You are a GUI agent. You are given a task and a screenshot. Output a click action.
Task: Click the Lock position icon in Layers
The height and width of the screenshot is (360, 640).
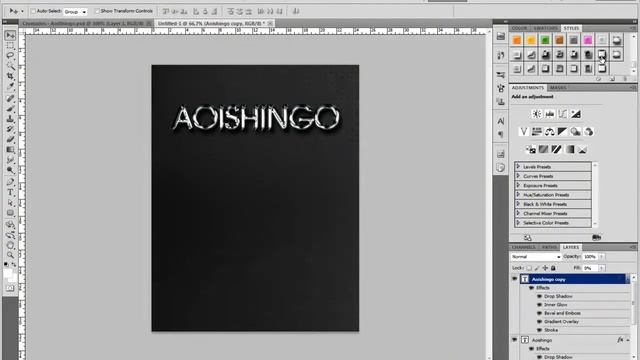(x=545, y=268)
